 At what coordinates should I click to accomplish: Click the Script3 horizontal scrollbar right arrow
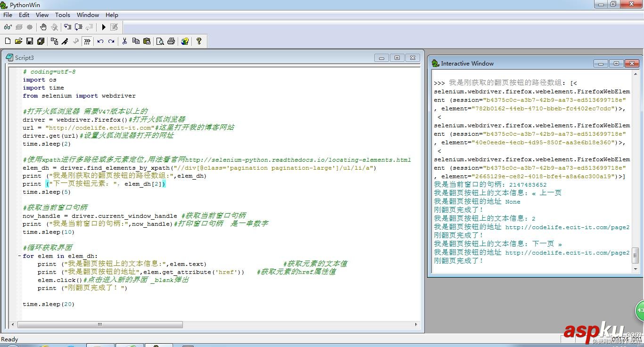[416, 324]
